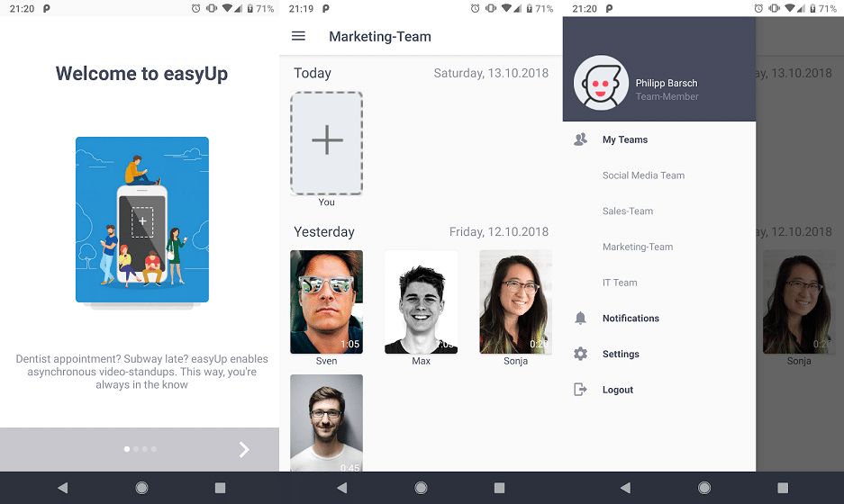
Task: Tap the name Philipp Barsch in the drawer
Action: coord(667,83)
